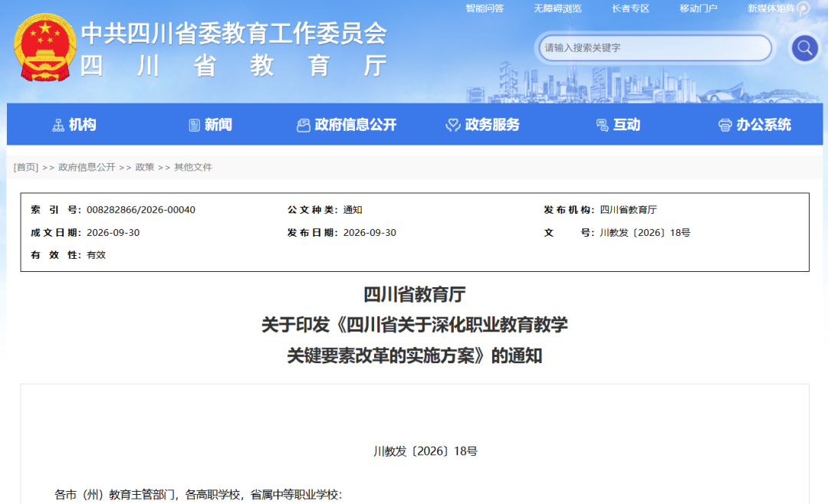Focus the 请输入搜索关键字 search field
Image resolution: width=828 pixels, height=504 pixels.
coord(655,48)
